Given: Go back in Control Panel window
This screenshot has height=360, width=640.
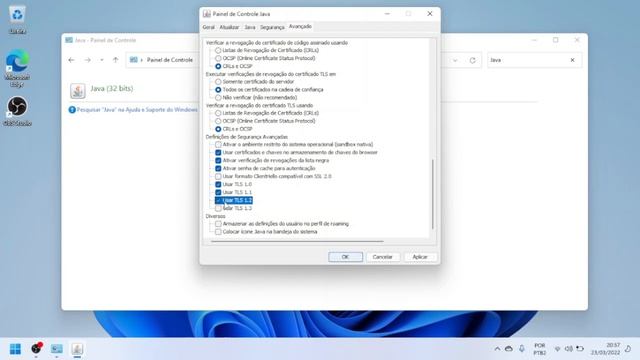Looking at the screenshot, I should click(71, 60).
